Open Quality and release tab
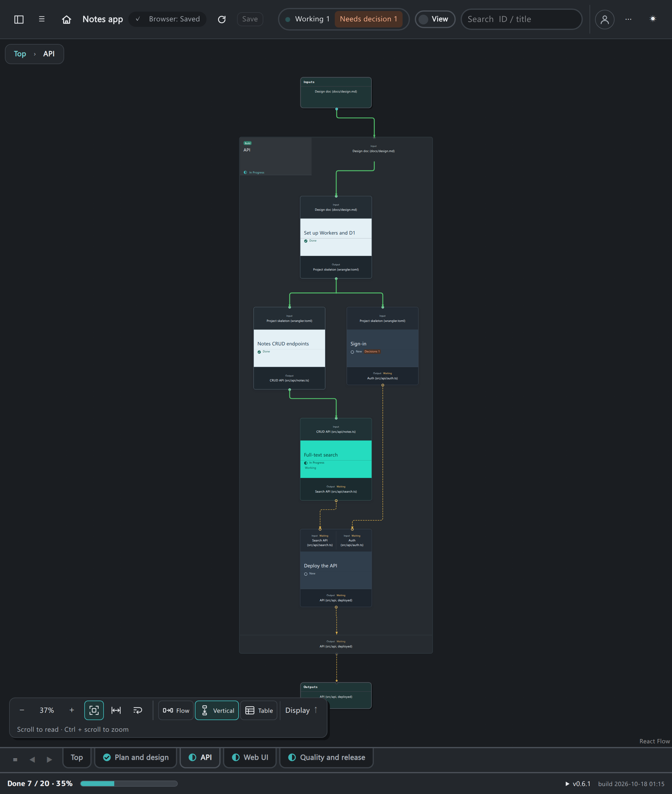 pos(327,757)
